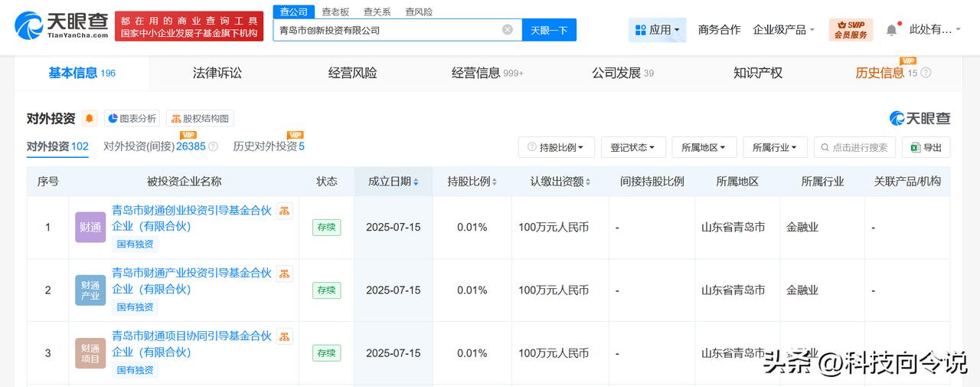Click the 存续 status tag in row 1
This screenshot has width=980, height=387.
[x=327, y=228]
